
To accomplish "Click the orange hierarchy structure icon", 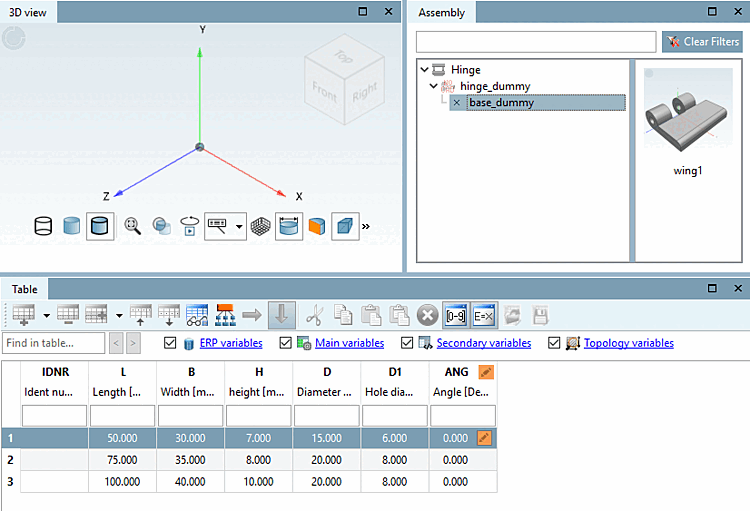I will click(x=225, y=315).
